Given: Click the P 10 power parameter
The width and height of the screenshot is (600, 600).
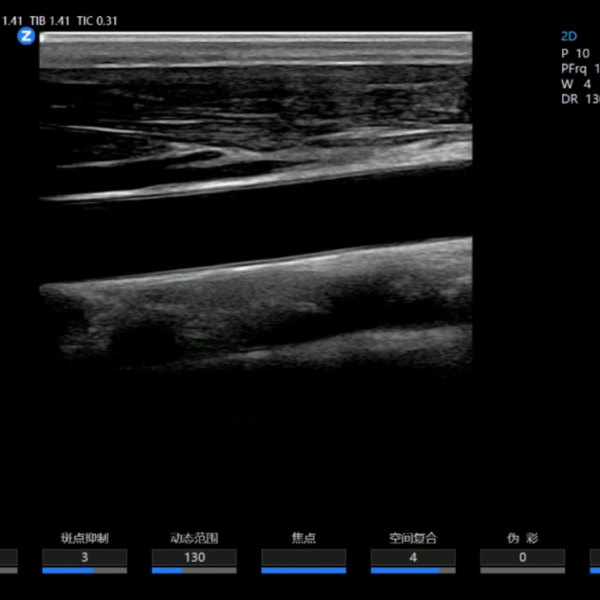Looking at the screenshot, I should (x=575, y=53).
